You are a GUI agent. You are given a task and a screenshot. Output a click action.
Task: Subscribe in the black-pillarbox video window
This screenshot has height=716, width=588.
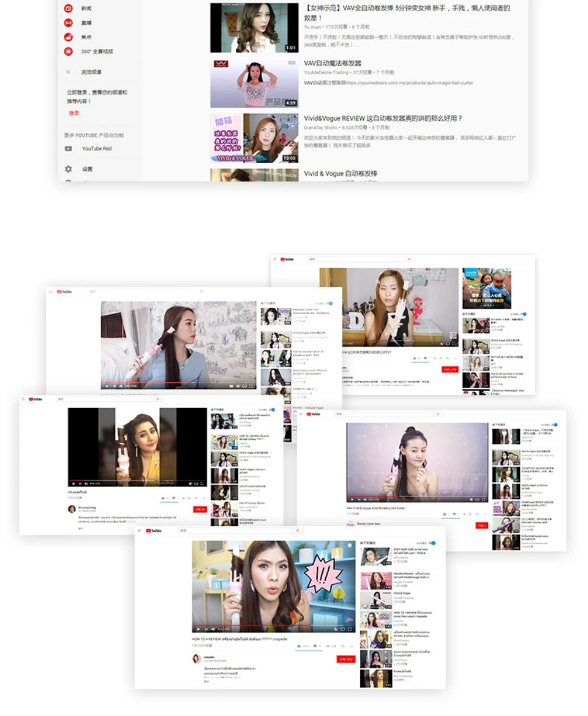(199, 509)
